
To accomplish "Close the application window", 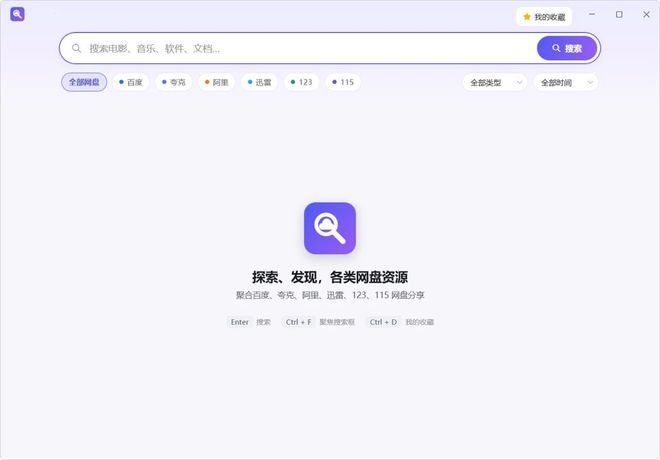I will pos(647,14).
